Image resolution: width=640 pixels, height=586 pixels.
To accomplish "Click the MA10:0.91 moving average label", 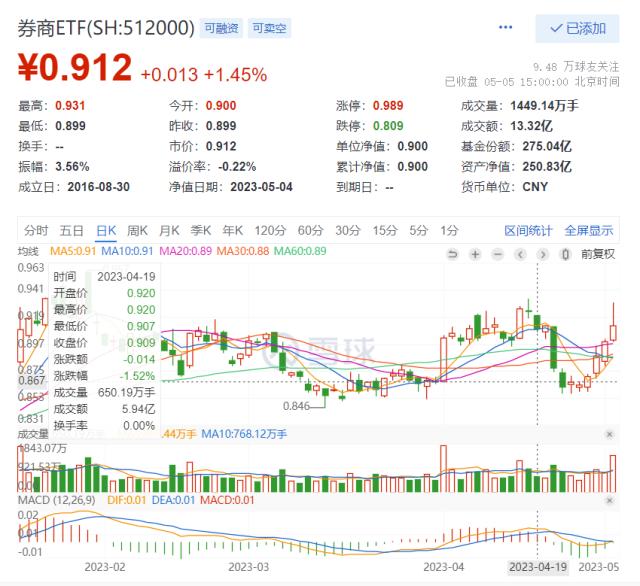I will 127,251.
